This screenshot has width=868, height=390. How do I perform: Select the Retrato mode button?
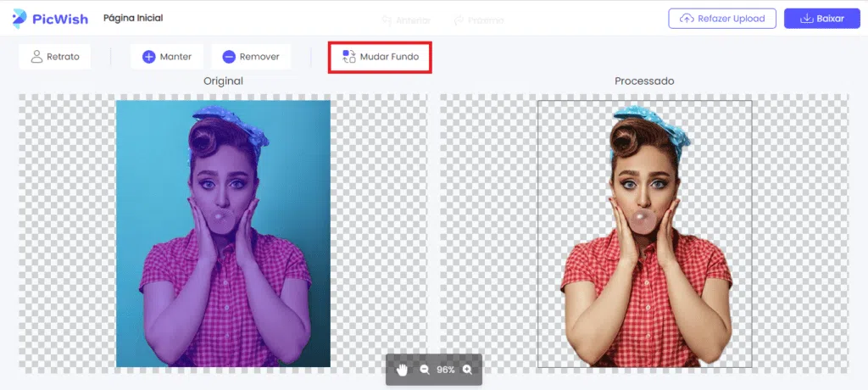55,57
